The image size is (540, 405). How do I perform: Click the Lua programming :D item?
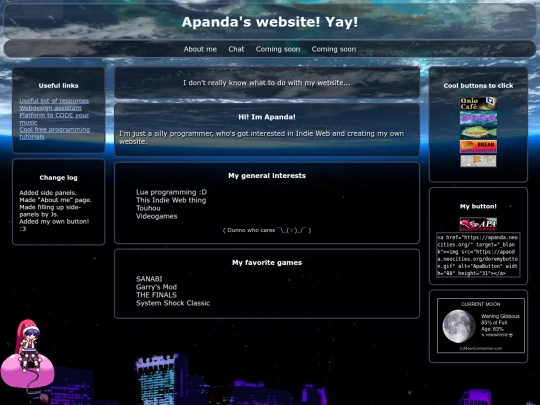pos(172,192)
